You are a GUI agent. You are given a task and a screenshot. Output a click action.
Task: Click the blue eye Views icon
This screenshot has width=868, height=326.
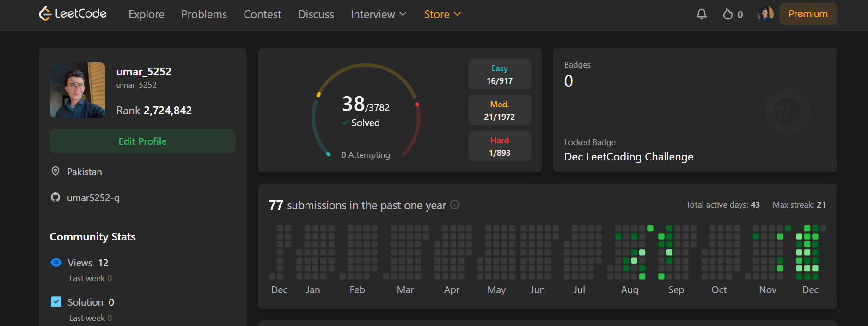pos(56,263)
